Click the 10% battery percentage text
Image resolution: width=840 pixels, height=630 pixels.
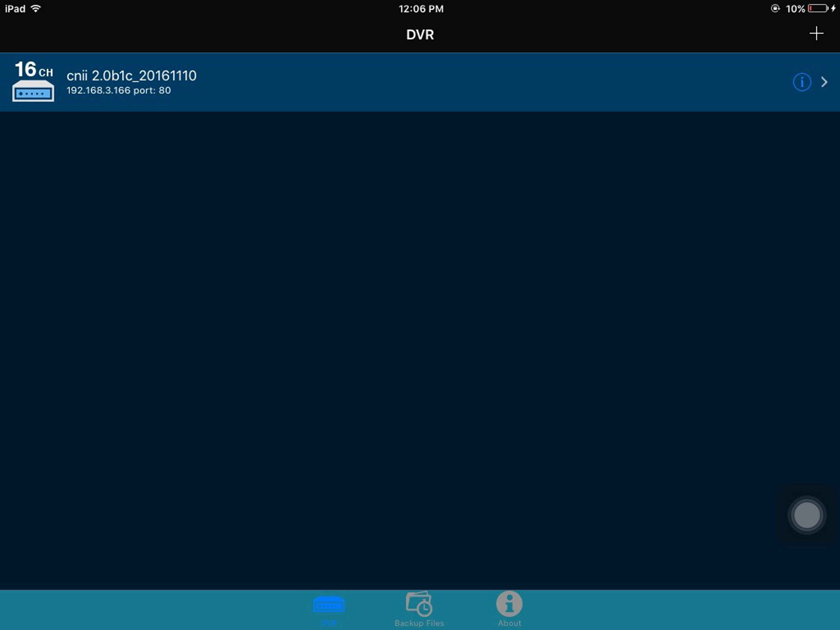[x=795, y=9]
